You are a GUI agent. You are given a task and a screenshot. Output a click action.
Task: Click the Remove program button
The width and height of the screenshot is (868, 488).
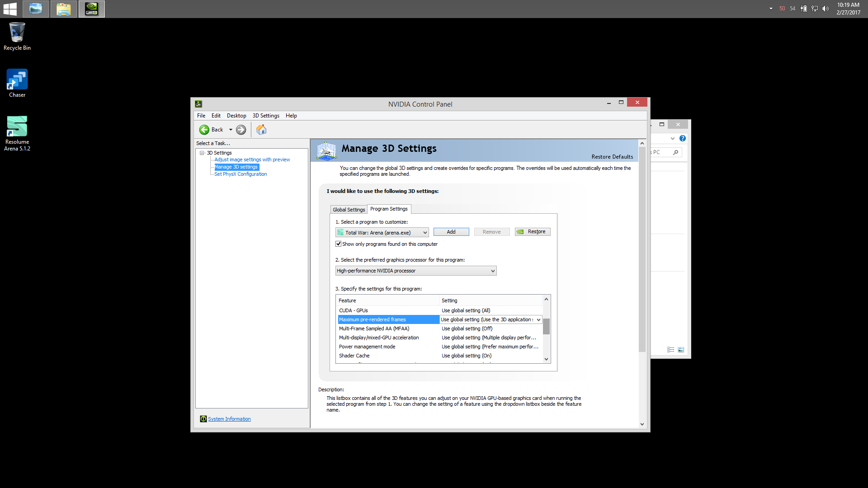point(492,231)
